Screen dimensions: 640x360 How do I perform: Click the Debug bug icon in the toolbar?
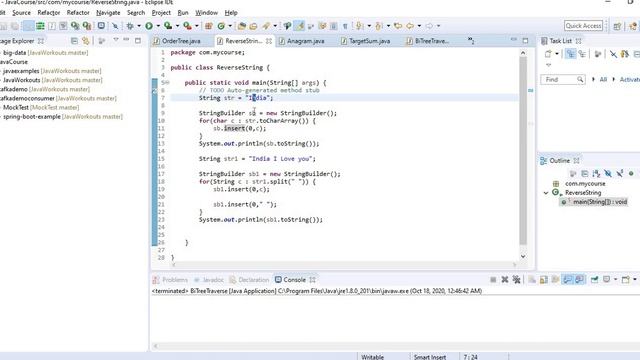(x=130, y=26)
